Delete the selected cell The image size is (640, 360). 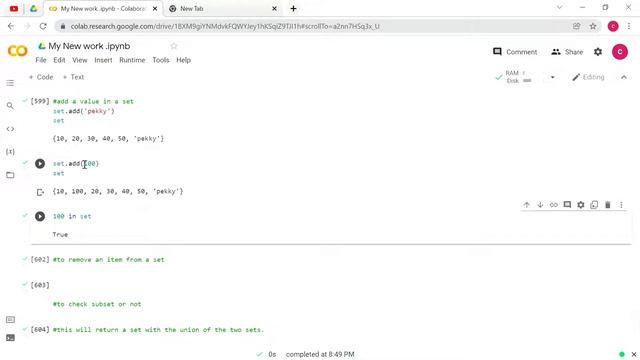607,205
